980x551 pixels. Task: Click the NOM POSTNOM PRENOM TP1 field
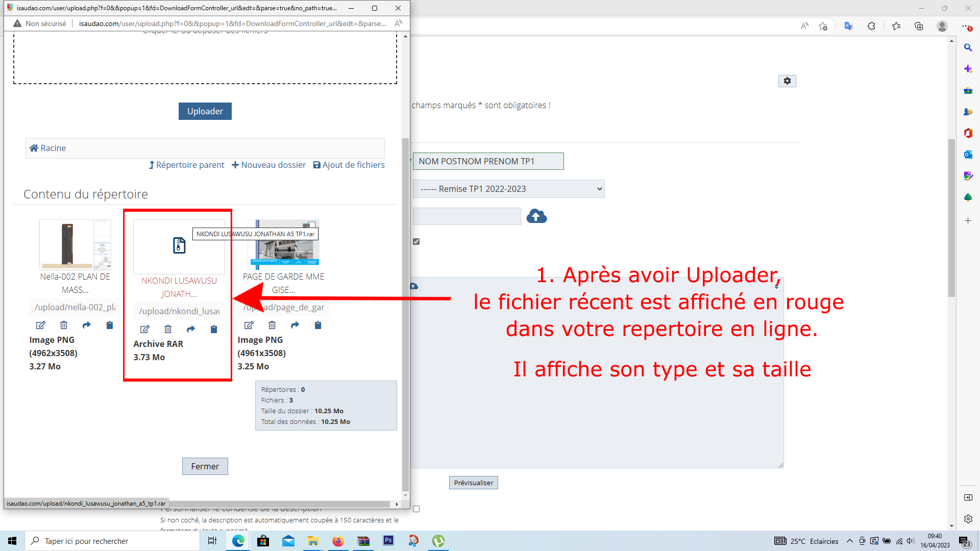[x=488, y=161]
